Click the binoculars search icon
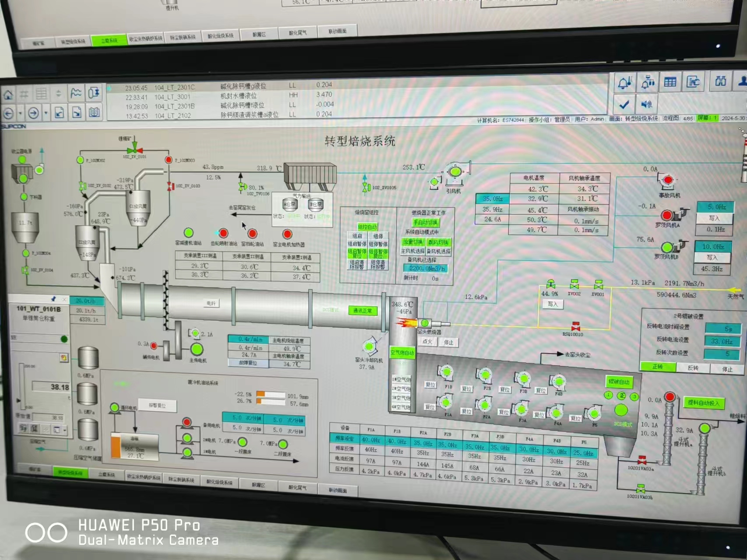The width and height of the screenshot is (747, 560). point(720,81)
